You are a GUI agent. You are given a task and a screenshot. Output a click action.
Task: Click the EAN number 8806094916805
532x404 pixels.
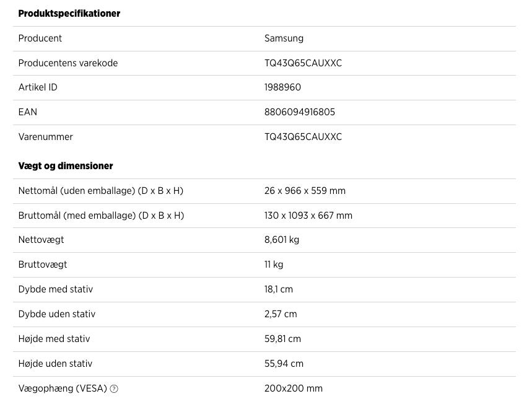(x=300, y=112)
